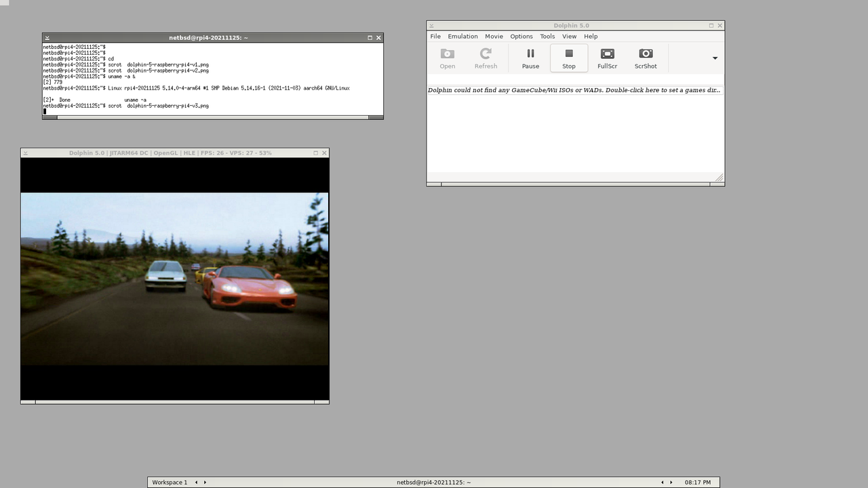Viewport: 868px width, 488px height.
Task: Switch to previous workspace using the left arrow
Action: (x=197, y=483)
